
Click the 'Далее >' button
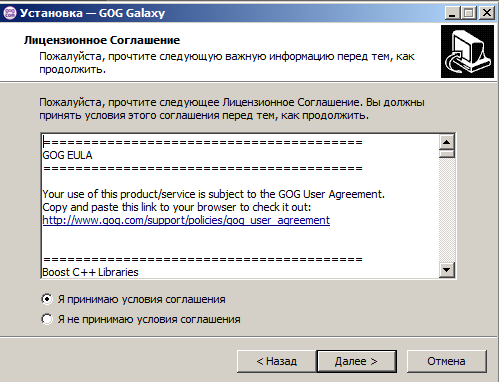(x=356, y=361)
